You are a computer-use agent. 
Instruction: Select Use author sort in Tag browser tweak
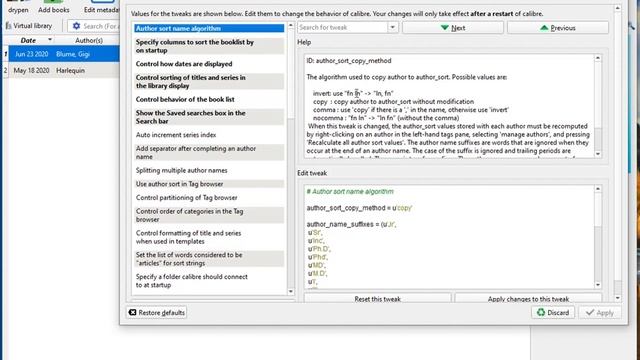(209, 184)
